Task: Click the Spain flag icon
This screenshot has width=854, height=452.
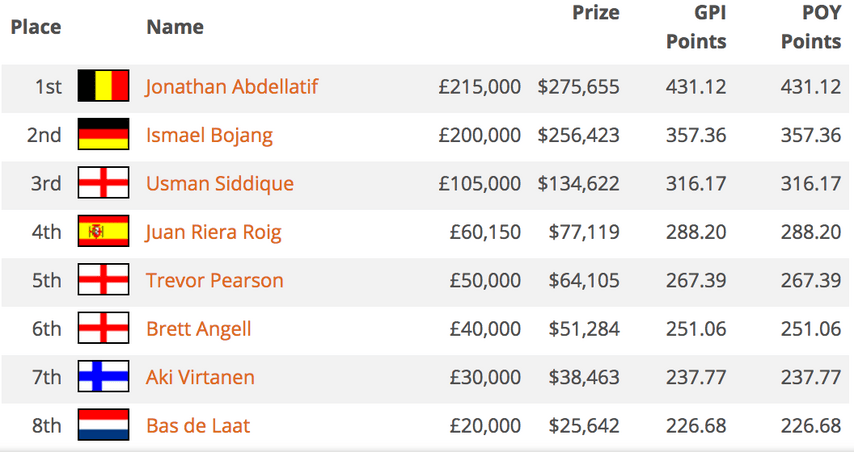Action: coord(103,231)
